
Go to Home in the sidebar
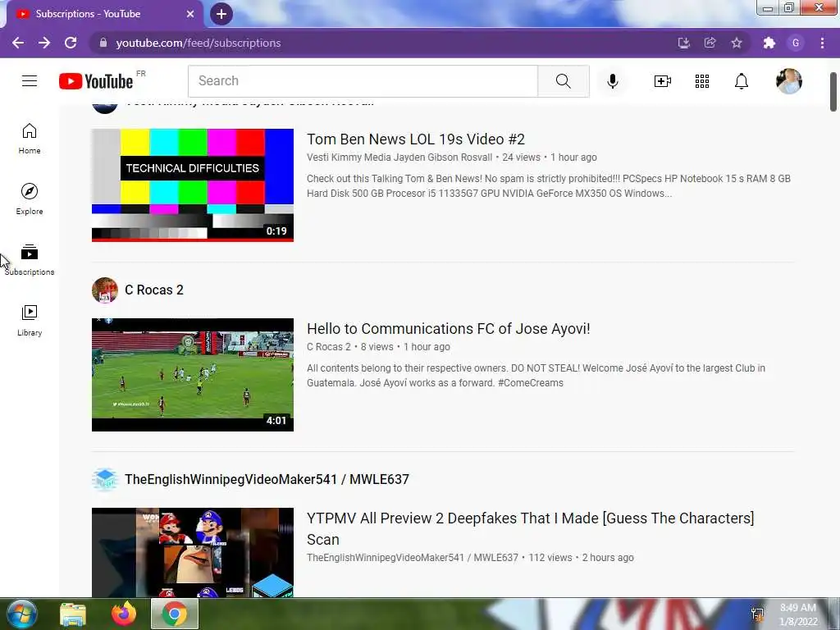click(x=30, y=138)
